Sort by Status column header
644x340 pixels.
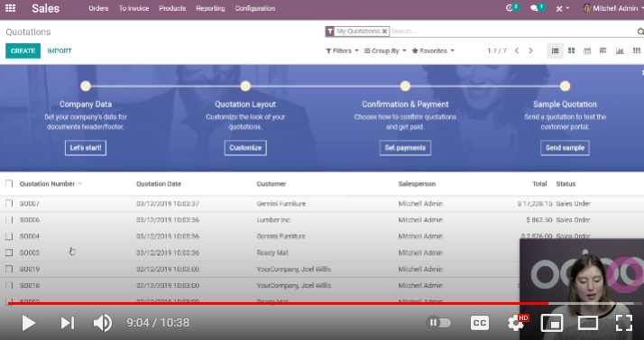coord(566,184)
